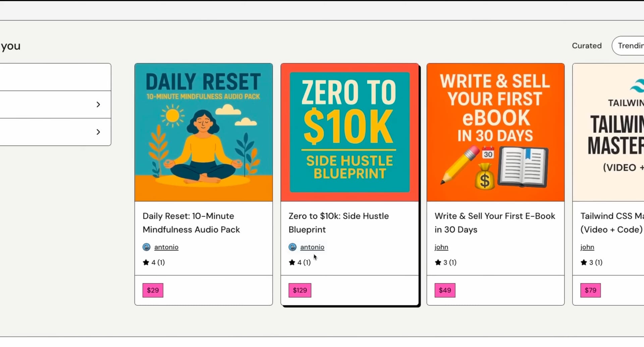Click the $49 price tag

445,290
